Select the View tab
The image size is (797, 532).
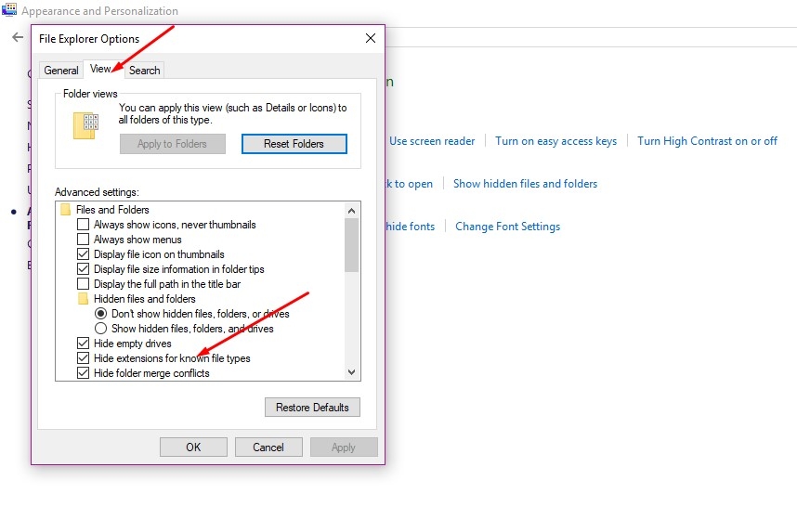(x=103, y=69)
